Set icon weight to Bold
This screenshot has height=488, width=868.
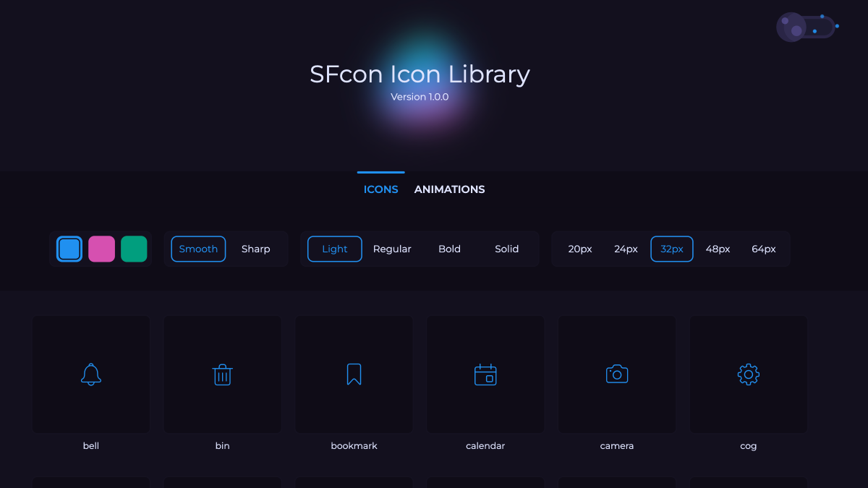pos(449,249)
